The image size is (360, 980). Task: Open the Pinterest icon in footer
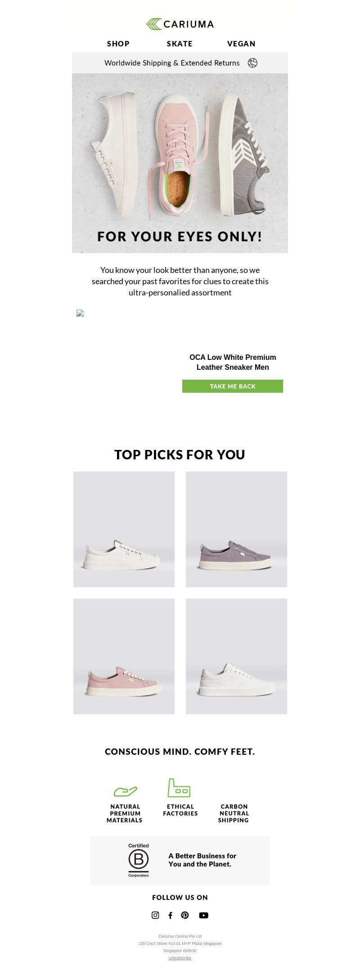click(185, 915)
